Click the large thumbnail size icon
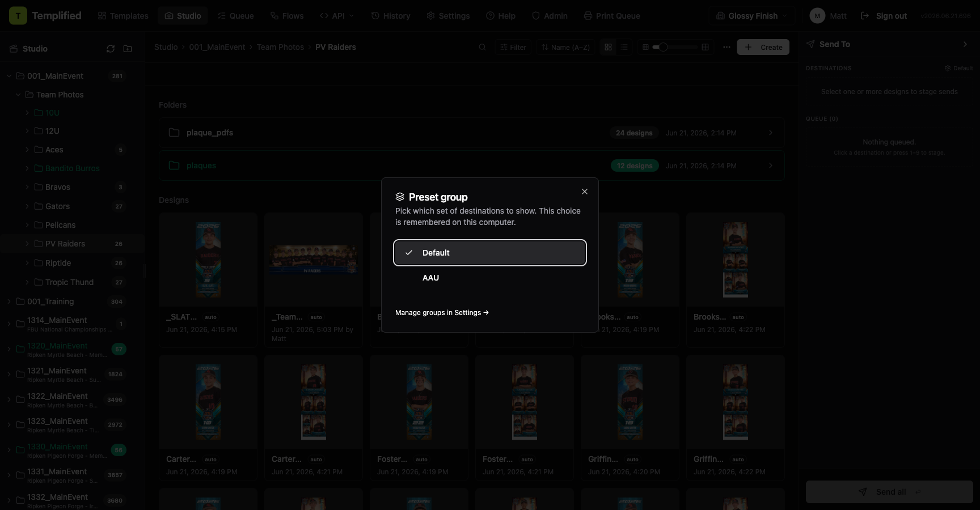This screenshot has width=980, height=510. tap(705, 47)
